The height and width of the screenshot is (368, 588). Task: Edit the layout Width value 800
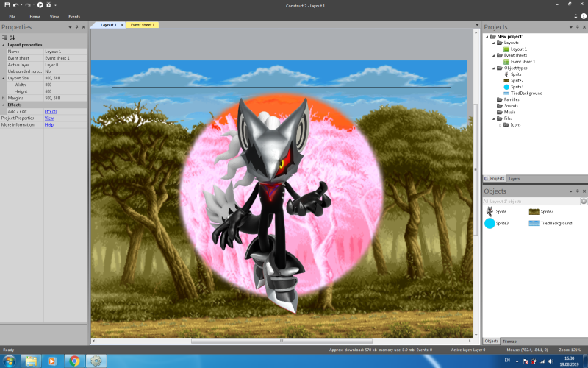point(65,85)
